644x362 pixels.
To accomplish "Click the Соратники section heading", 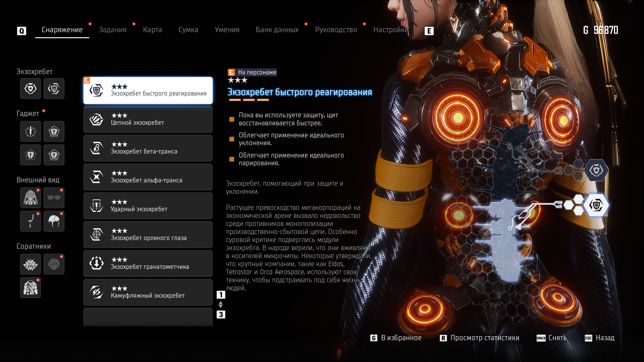I will point(34,246).
